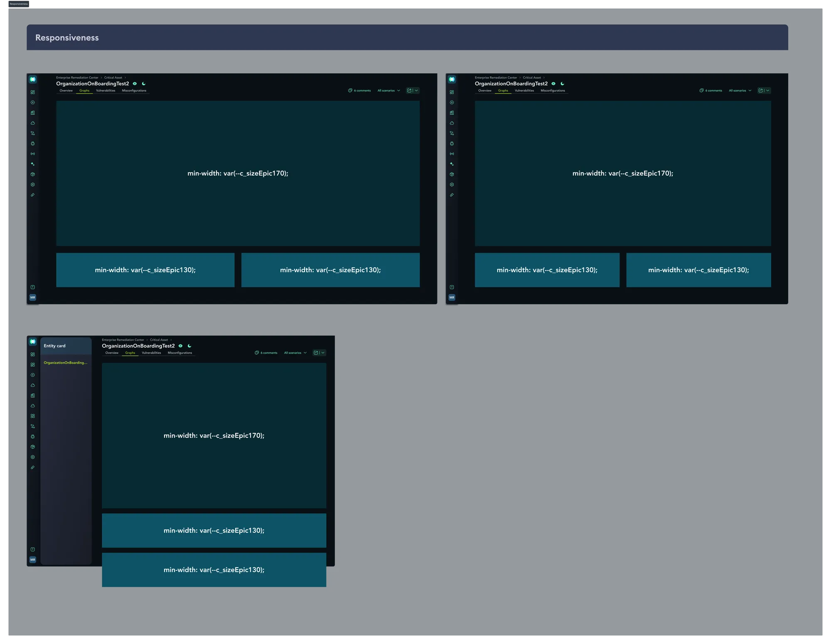The height and width of the screenshot is (644, 831).
Task: Click Critical Asset breadcrumb in left mockup
Action: tap(113, 78)
